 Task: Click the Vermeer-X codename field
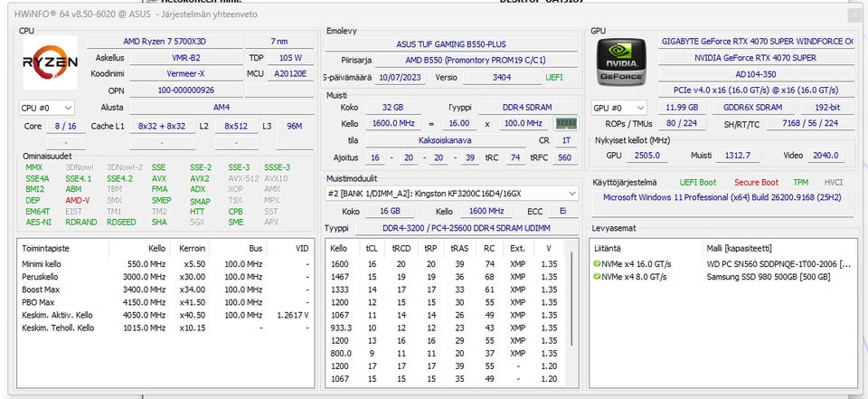point(186,73)
